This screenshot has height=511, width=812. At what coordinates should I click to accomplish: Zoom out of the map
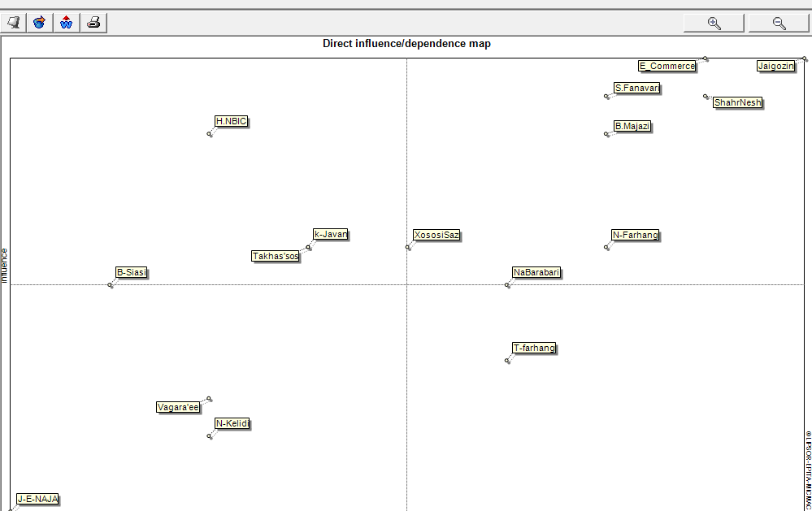coord(779,23)
